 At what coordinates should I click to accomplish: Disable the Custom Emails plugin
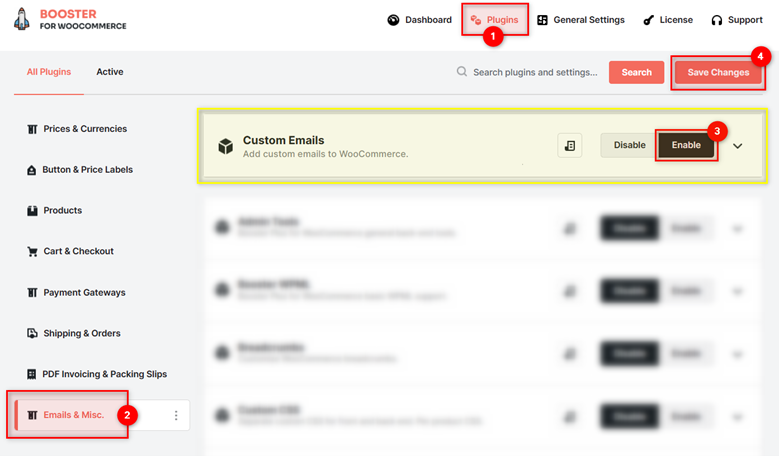tap(629, 145)
